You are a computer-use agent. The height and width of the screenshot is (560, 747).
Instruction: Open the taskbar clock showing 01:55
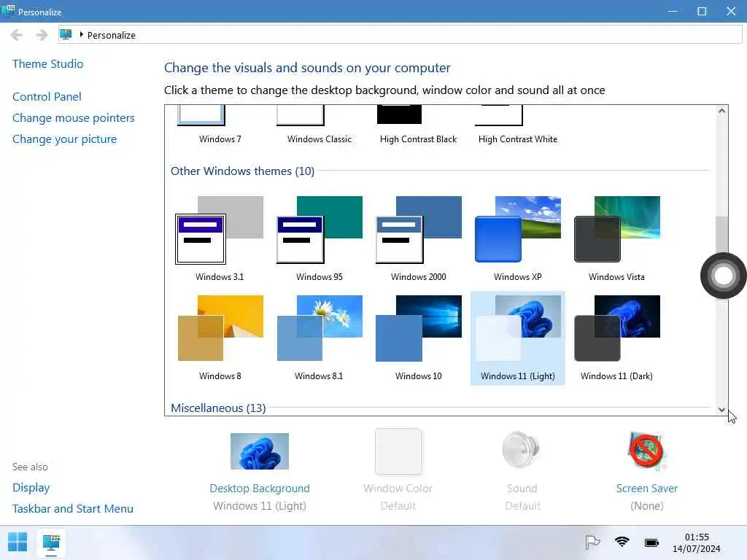click(697, 542)
